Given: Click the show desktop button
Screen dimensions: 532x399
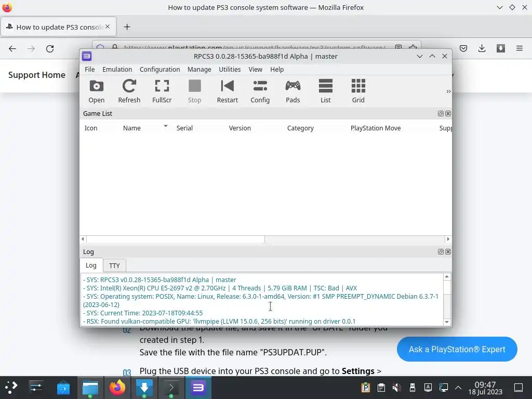Looking at the screenshot, I should coord(518,388).
